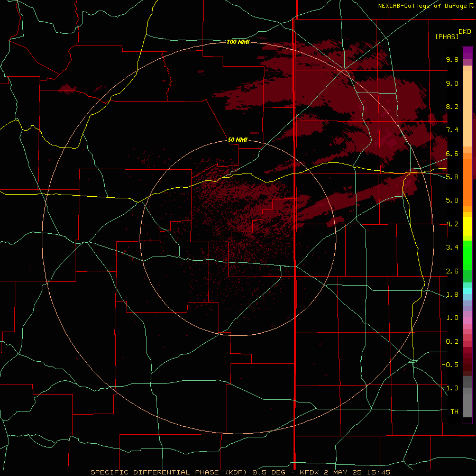Click the cyan segment of the color bar
The width and height of the screenshot is (476, 476).
467,290
